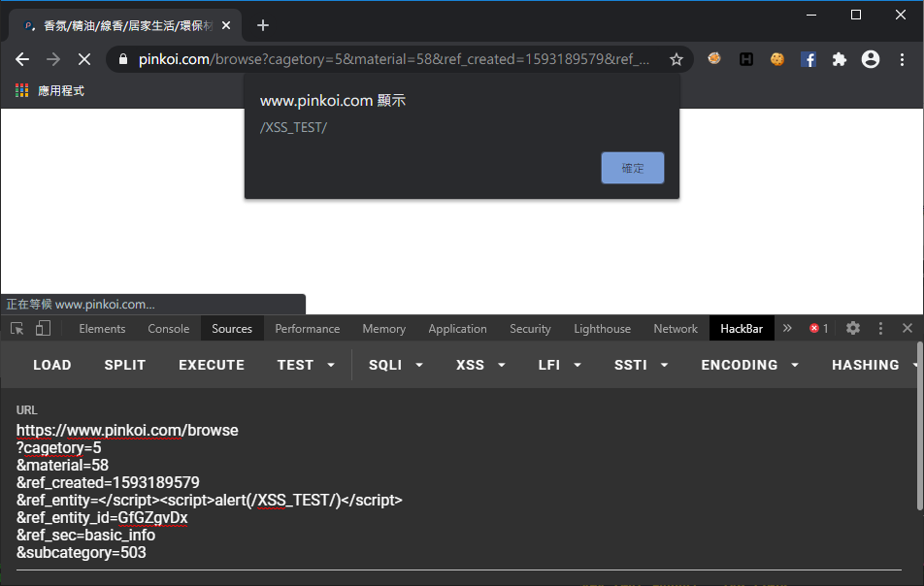Switch to Network tab
This screenshot has height=586, width=924.
676,329
